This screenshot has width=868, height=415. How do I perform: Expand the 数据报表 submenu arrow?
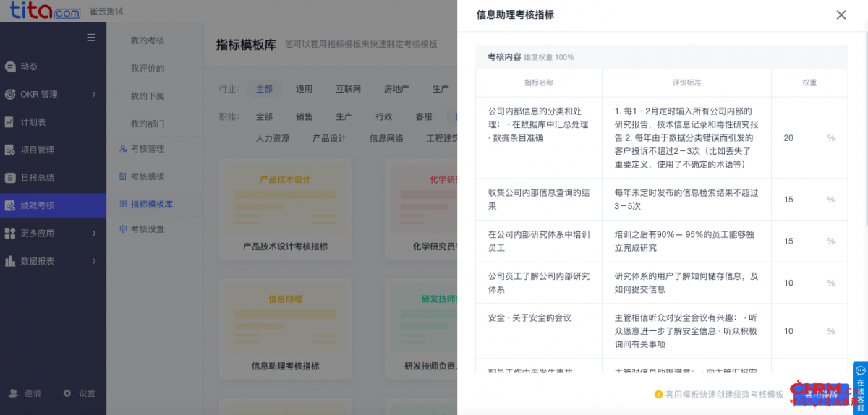(94, 261)
